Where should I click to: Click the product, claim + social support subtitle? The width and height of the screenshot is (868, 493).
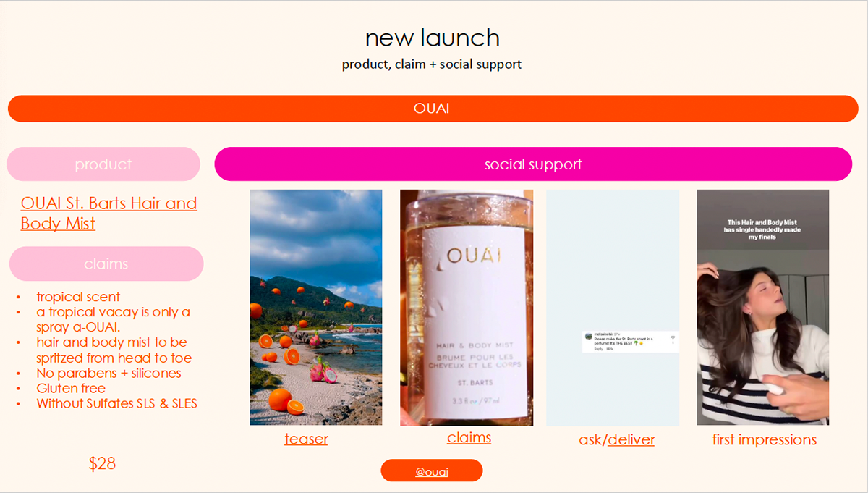(432, 64)
